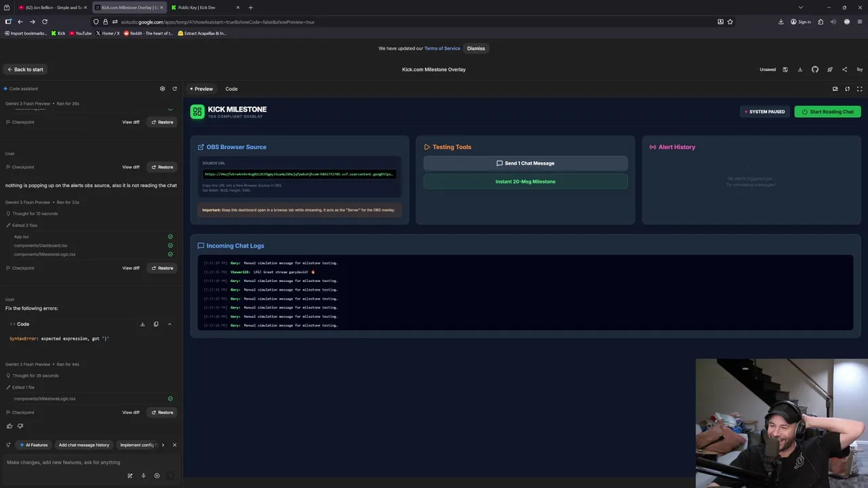Save the app with the save icon

(x=785, y=69)
